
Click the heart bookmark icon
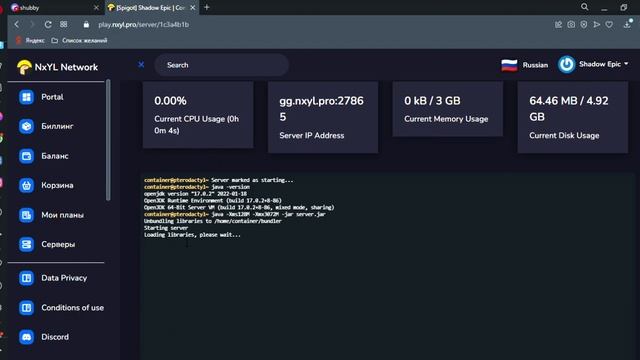609,24
